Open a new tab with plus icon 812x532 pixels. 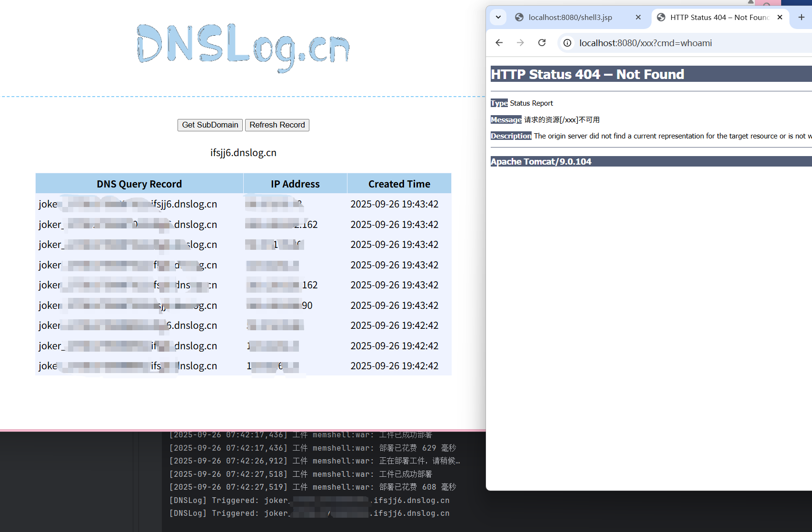[802, 17]
